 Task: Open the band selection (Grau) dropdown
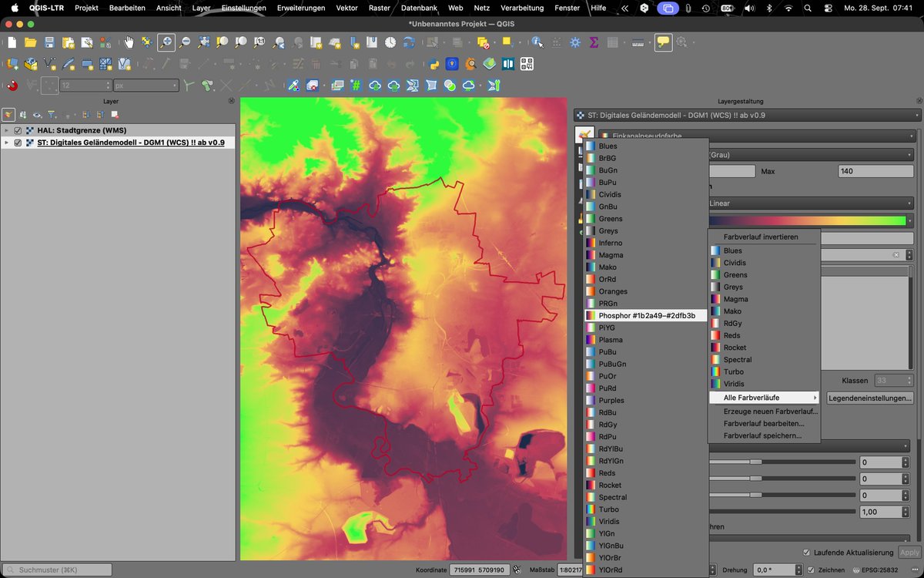coord(810,154)
